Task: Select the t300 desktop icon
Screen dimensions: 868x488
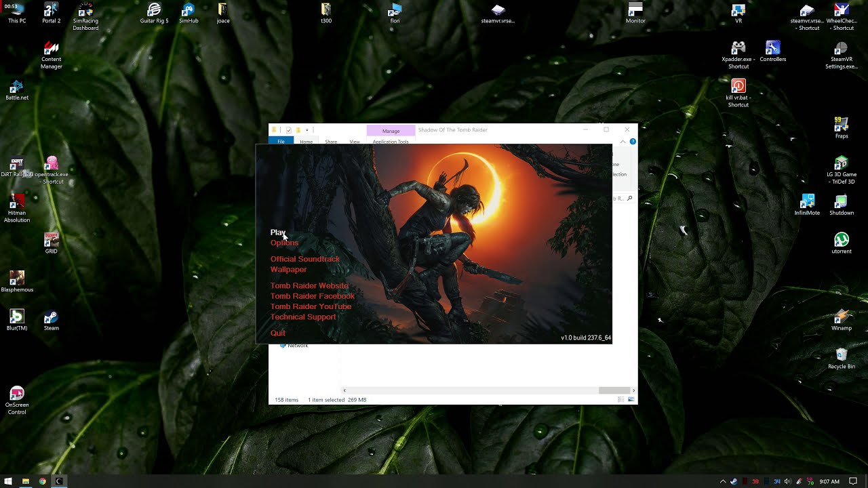Action: tap(326, 14)
